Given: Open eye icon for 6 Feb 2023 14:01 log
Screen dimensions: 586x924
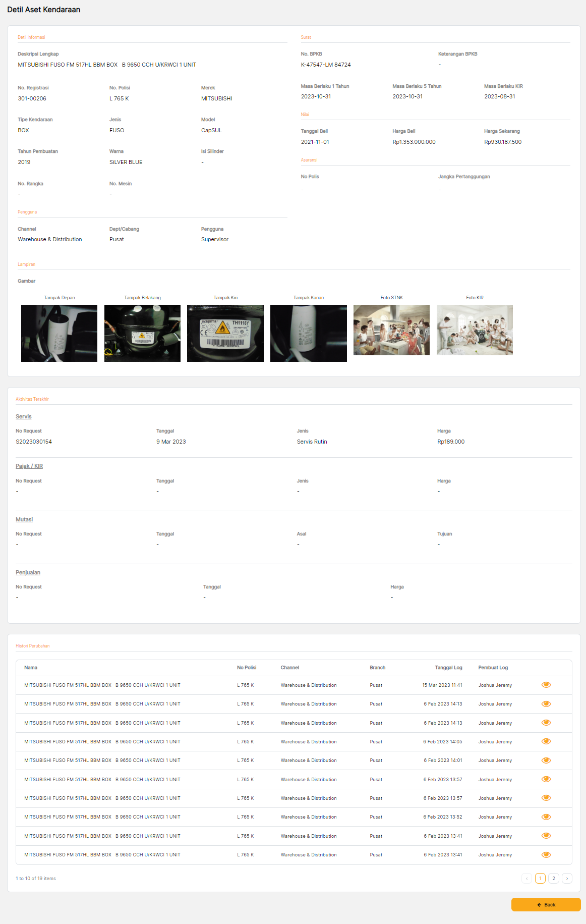Looking at the screenshot, I should coord(546,760).
